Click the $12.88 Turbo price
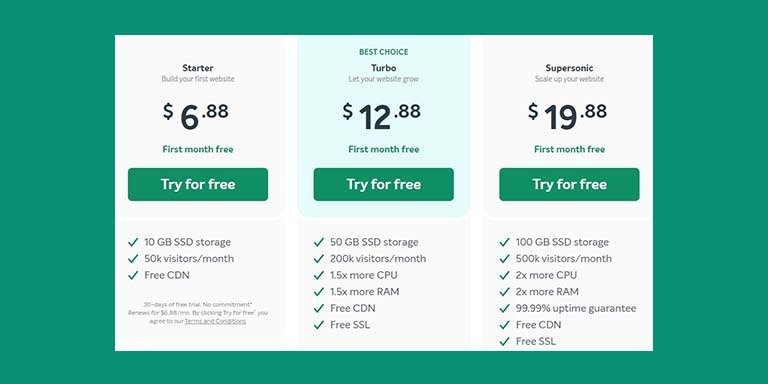768x384 pixels. pyautogui.click(x=382, y=116)
